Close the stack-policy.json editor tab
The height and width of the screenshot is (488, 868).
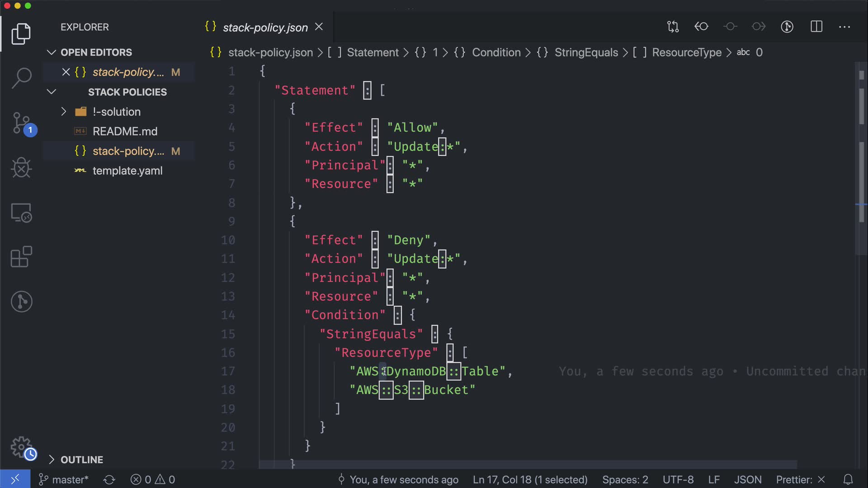point(319,27)
